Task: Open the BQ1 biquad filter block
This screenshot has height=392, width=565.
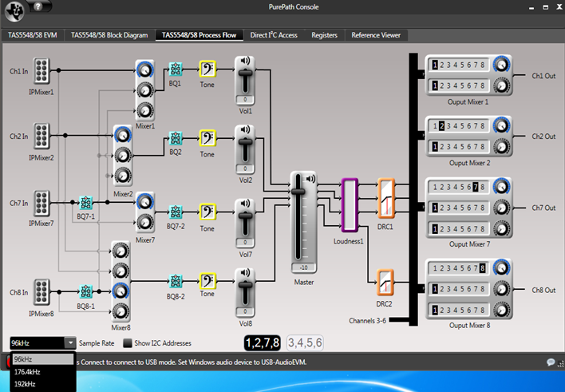Action: coord(176,69)
